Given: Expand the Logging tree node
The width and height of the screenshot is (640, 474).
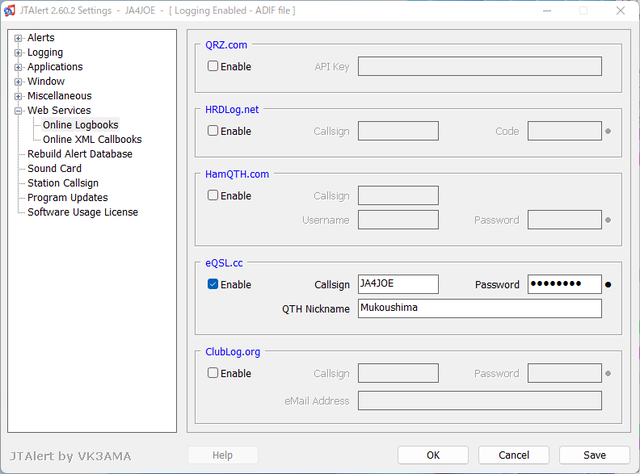Looking at the screenshot, I should point(18,53).
